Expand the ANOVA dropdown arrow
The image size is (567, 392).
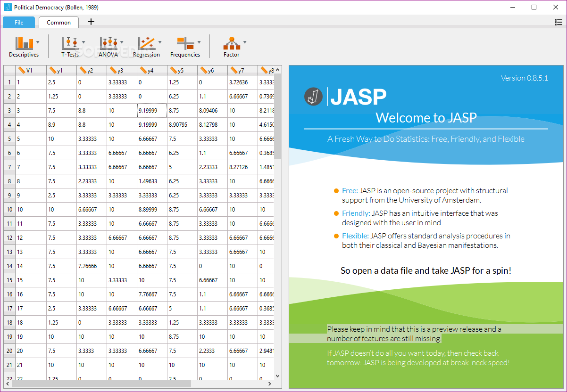122,42
